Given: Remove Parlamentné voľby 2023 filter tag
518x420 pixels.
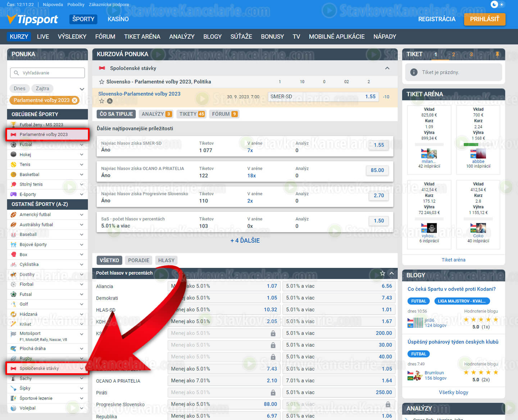Looking at the screenshot, I should 74,100.
